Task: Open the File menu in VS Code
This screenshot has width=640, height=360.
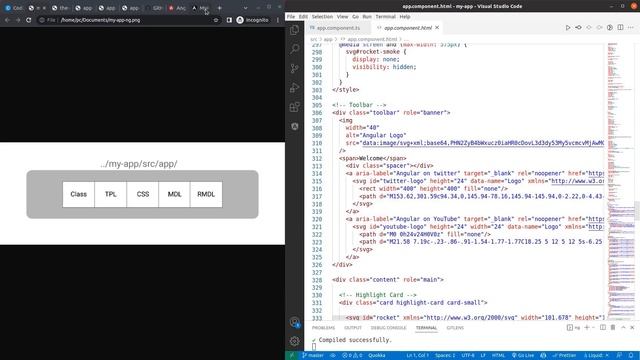Action: (x=291, y=17)
